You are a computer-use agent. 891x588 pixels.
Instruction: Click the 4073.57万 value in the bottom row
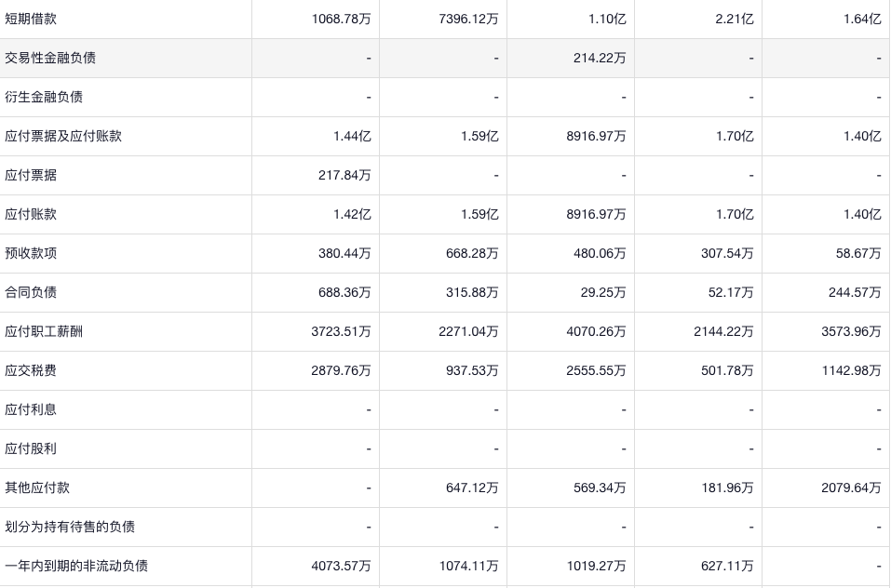tap(342, 566)
